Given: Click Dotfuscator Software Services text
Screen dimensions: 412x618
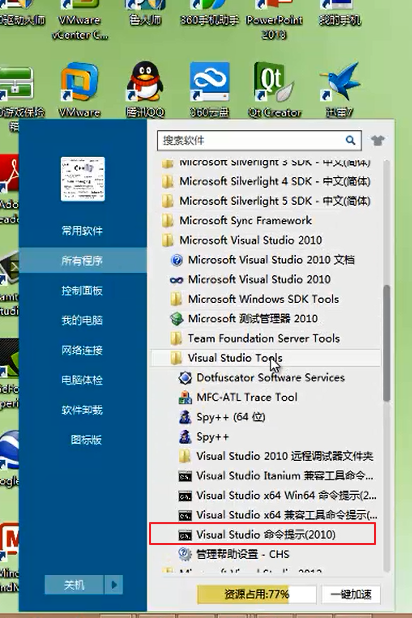Looking at the screenshot, I should point(270,378).
